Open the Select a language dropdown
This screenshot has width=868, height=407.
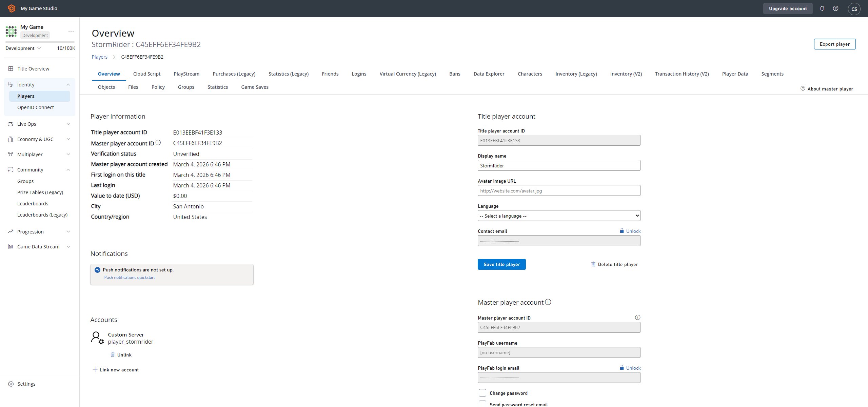pos(559,216)
